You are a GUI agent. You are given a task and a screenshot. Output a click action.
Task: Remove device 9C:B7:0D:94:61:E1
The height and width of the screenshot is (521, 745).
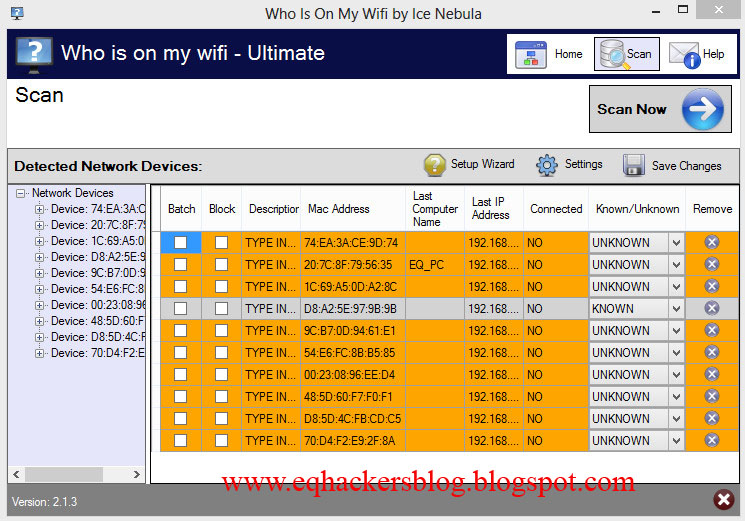(x=712, y=330)
